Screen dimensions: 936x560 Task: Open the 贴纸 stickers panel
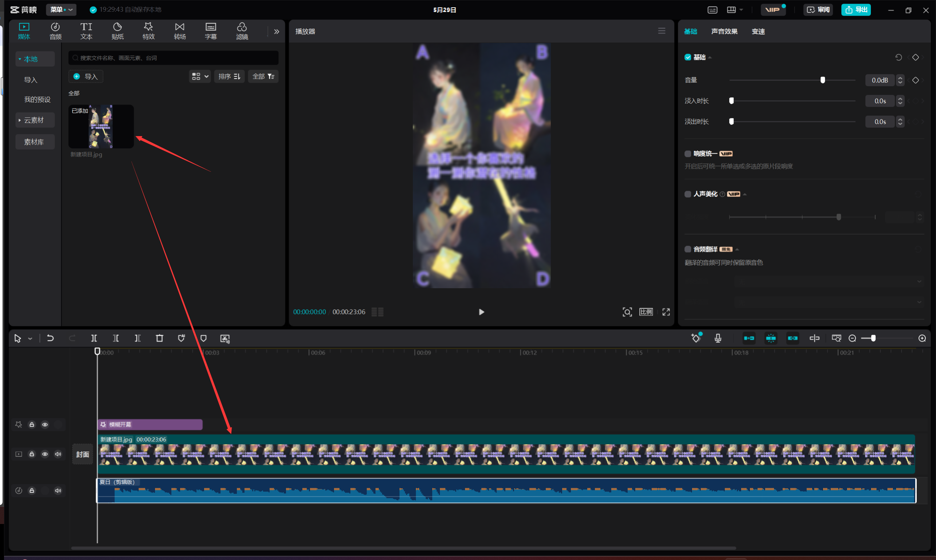point(118,31)
